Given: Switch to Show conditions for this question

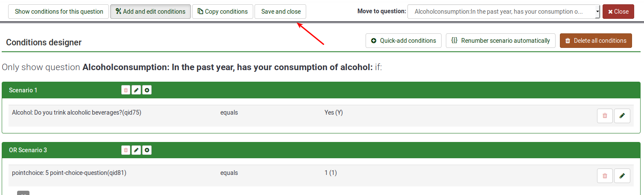Looking at the screenshot, I should click(59, 12).
